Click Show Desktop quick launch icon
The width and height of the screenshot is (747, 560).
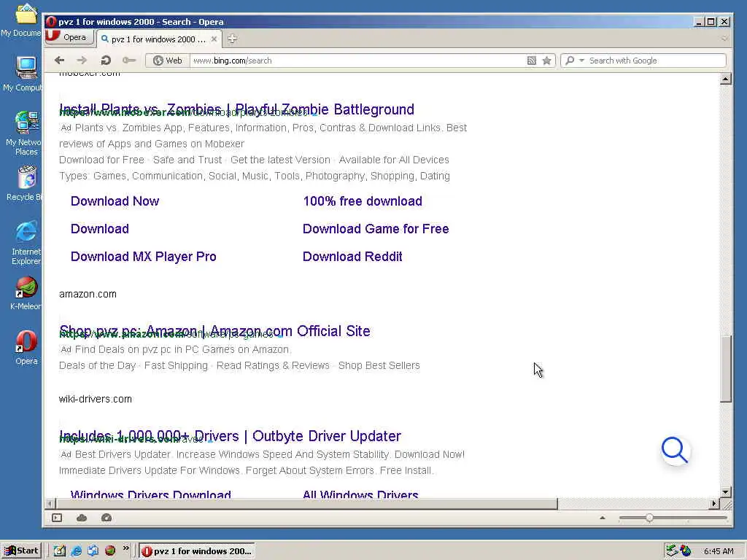tap(60, 551)
